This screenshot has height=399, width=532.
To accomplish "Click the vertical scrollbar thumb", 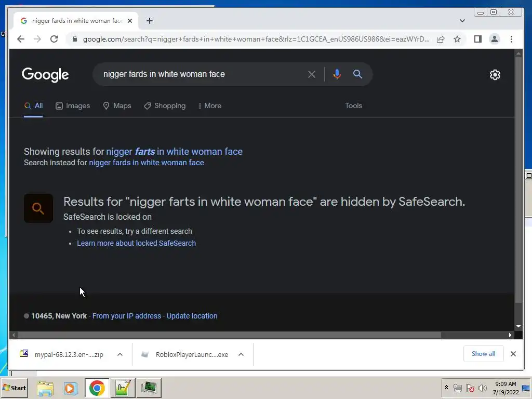I will pyautogui.click(x=518, y=180).
